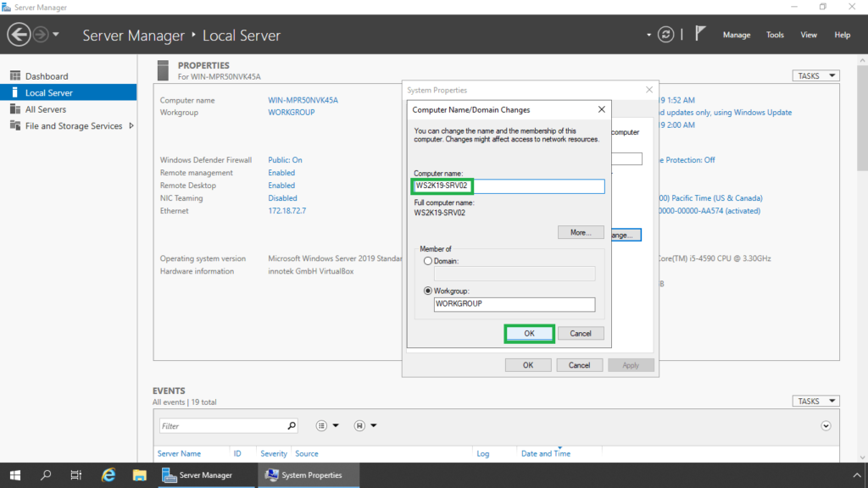Click Cancel in Computer Name/Domain Changes
The width and height of the screenshot is (868, 488).
[580, 334]
